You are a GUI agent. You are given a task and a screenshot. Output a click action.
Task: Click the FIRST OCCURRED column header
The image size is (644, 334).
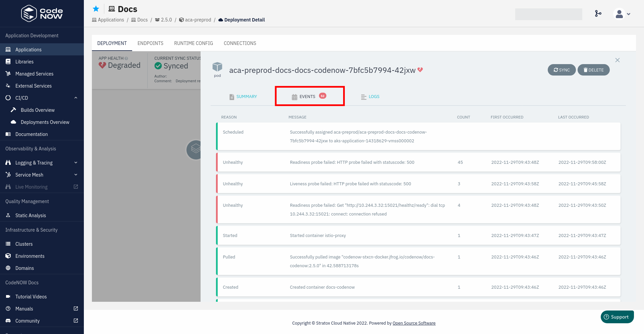click(x=507, y=117)
